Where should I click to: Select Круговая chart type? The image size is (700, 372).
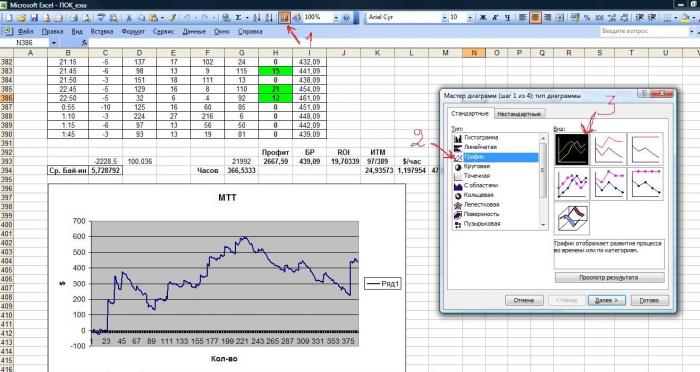tap(477, 166)
